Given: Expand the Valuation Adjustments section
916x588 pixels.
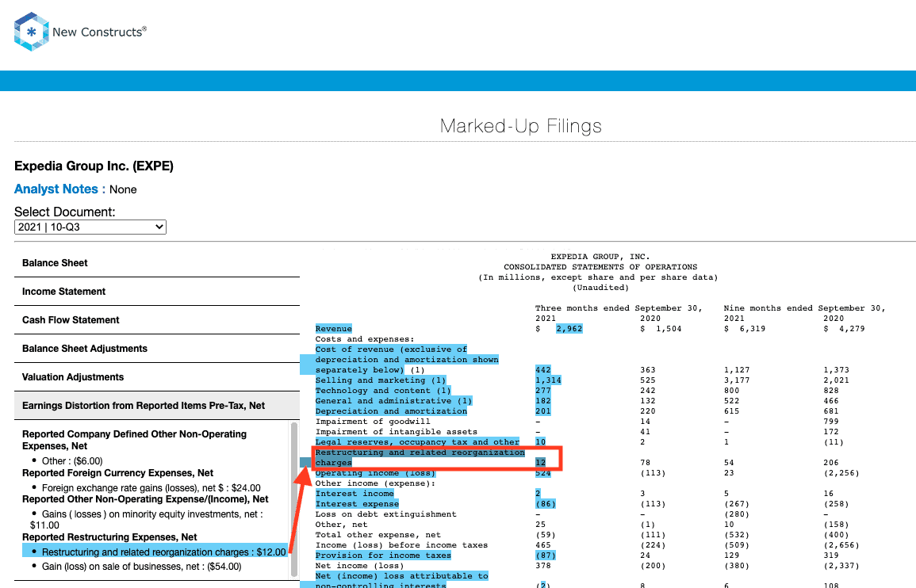Looking at the screenshot, I should (156, 377).
